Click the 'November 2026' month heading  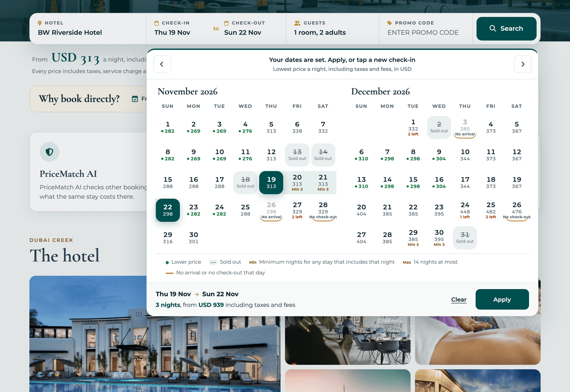[x=187, y=92]
